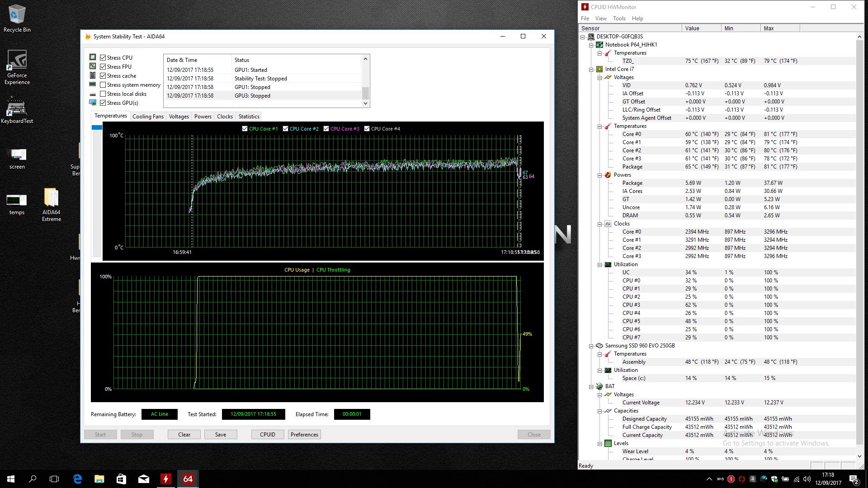This screenshot has height=488, width=868.
Task: Collapse the Intel Core i7 node
Action: coord(591,69)
